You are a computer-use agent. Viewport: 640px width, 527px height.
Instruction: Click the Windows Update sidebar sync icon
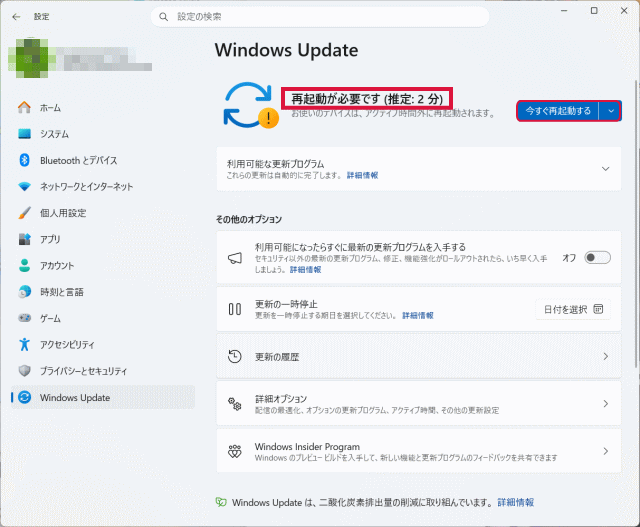tap(24, 397)
